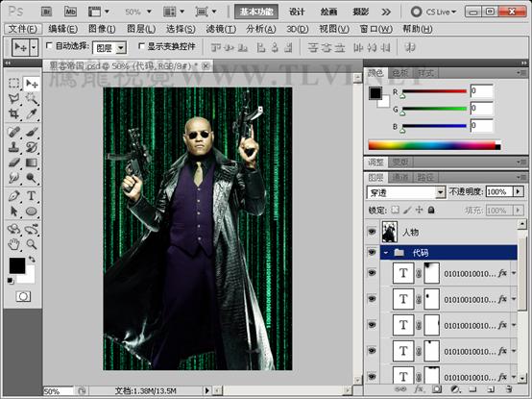Select the Horizontal Type tool
Image resolution: width=532 pixels, height=399 pixels.
pos(32,196)
